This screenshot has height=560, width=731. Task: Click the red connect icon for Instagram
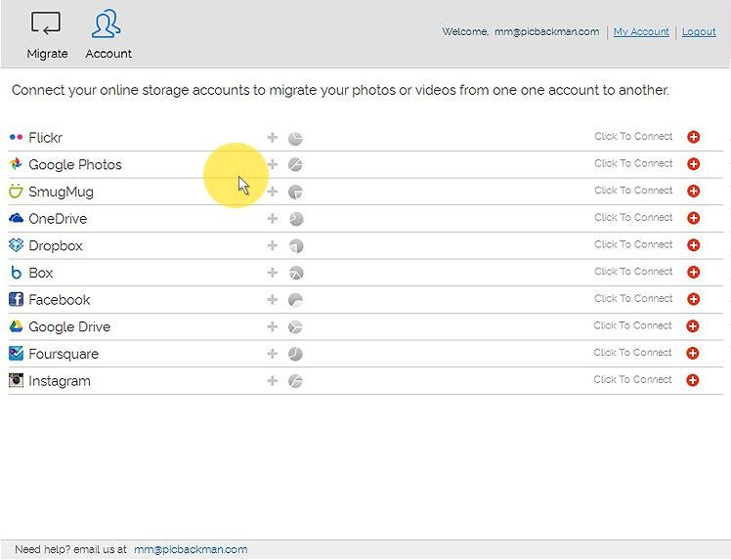(x=693, y=380)
